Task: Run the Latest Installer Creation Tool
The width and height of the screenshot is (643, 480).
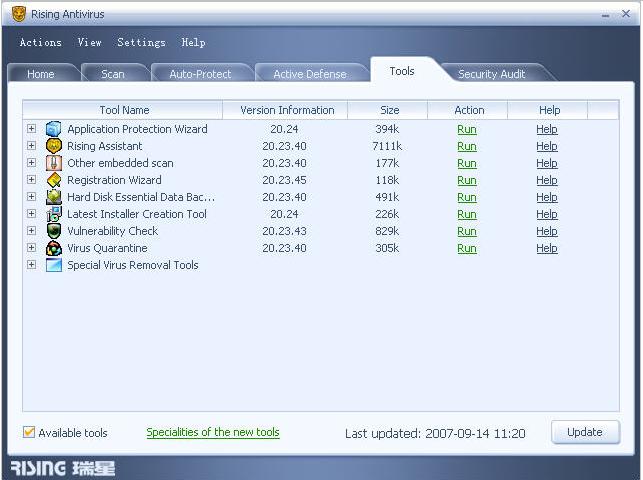Action: coord(467,214)
